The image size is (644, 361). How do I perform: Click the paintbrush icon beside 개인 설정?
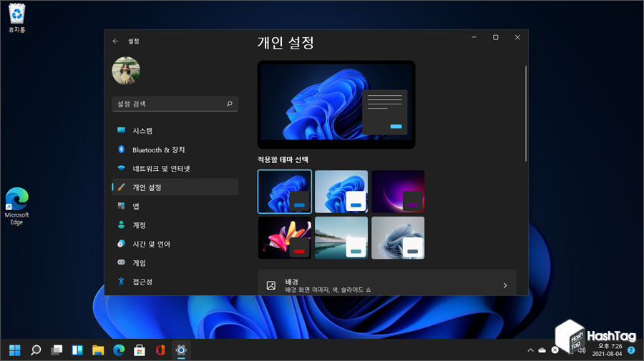pos(121,187)
